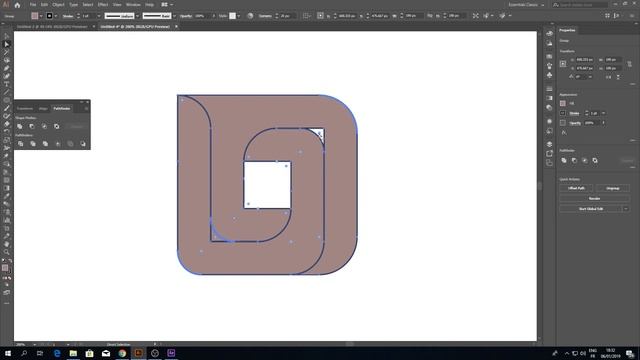Click the Windows Start button

pyautogui.click(x=8, y=353)
